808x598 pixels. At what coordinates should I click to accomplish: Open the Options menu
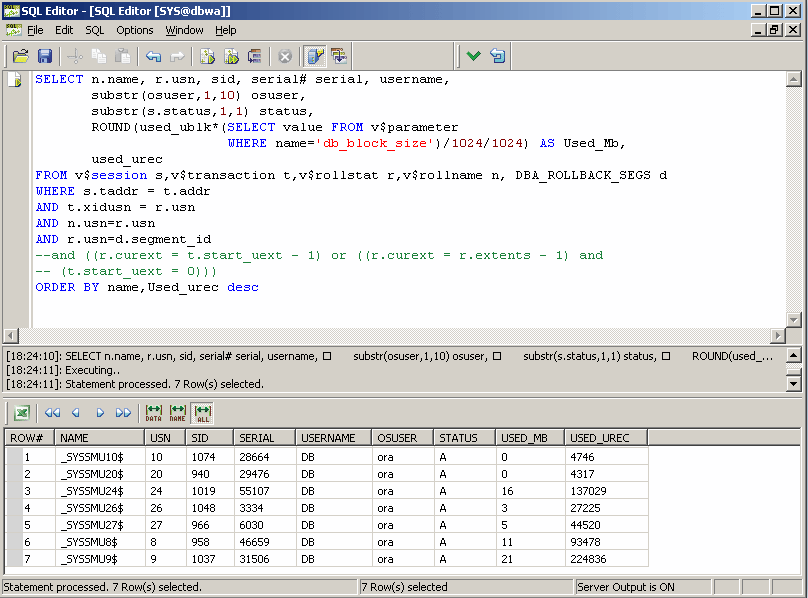tap(135, 30)
